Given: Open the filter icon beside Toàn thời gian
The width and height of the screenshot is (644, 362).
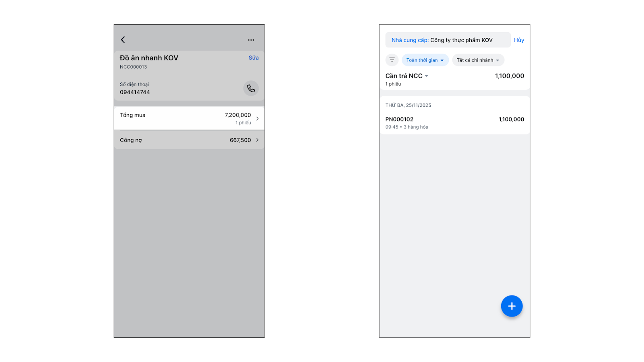Looking at the screenshot, I should [x=392, y=60].
